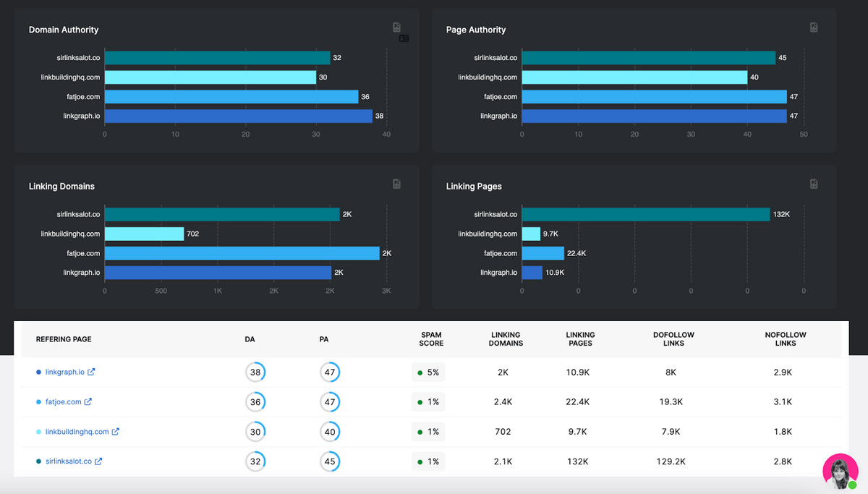Open external link icon beside fatjoe.com
This screenshot has height=494, width=868.
click(x=88, y=401)
